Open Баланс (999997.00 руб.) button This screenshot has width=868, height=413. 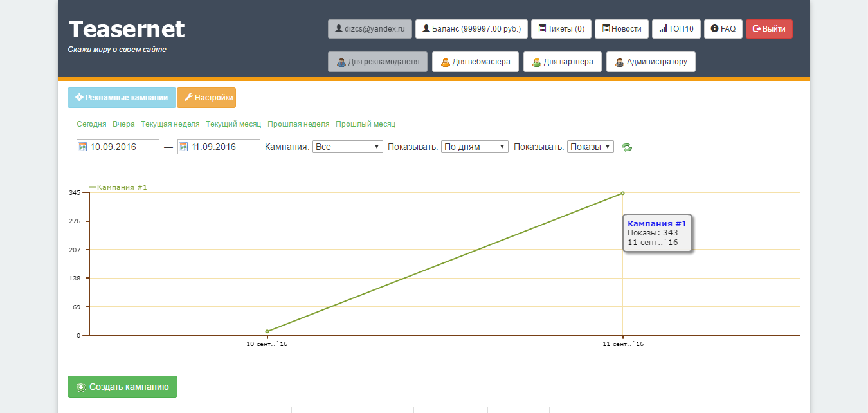(x=472, y=29)
